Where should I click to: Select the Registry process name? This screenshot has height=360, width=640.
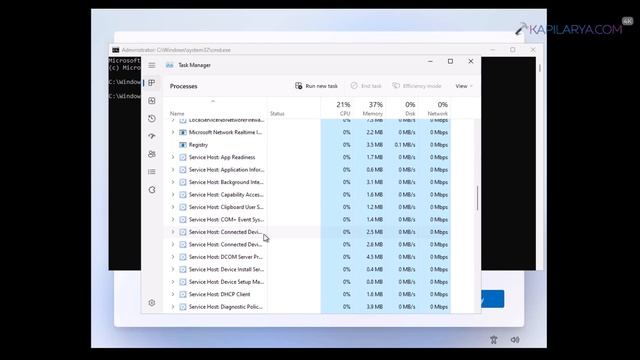pyautogui.click(x=198, y=145)
